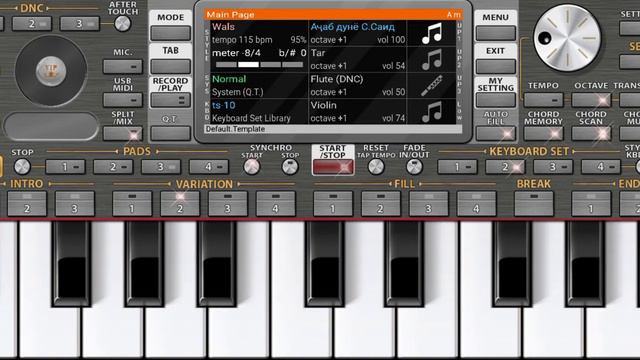Toggle Chord Memory button
640x360 pixels.
tap(543, 133)
